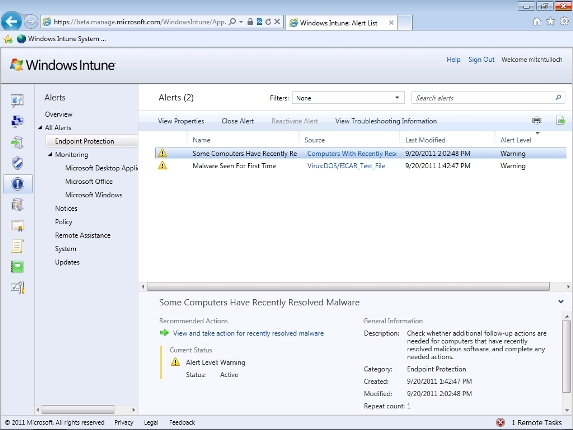Open the Filters dropdown set to None
The image size is (573, 430).
pyautogui.click(x=348, y=98)
